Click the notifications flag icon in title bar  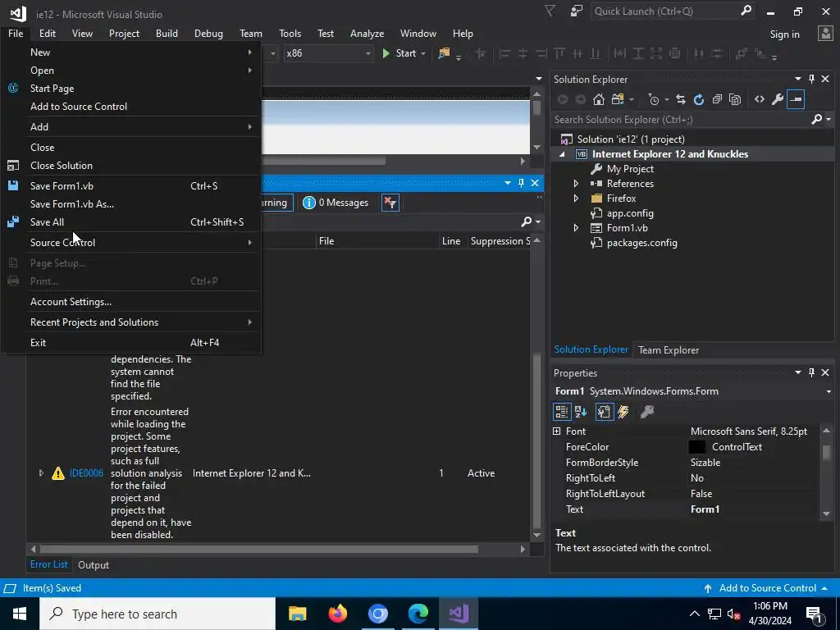pyautogui.click(x=550, y=11)
